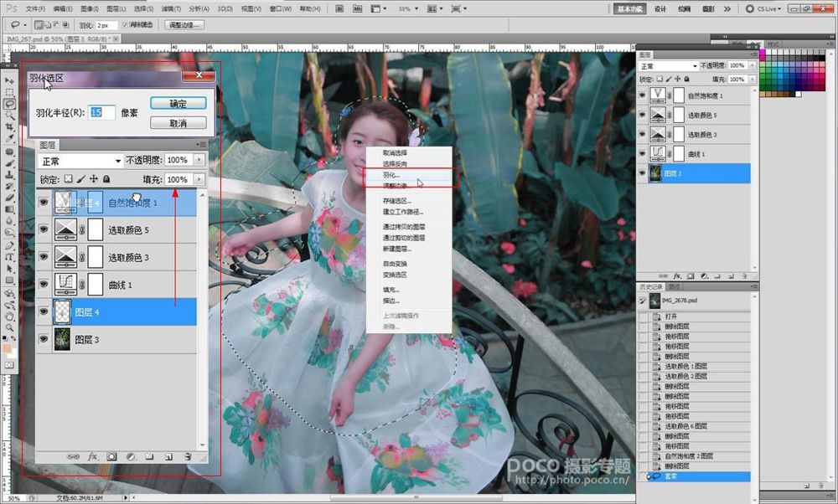Toggle lock-all padlock in enlarged Layers panel

(106, 179)
